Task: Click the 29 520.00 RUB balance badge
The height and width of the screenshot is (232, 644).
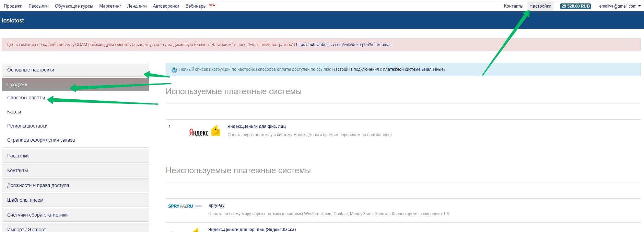Action: (x=575, y=6)
